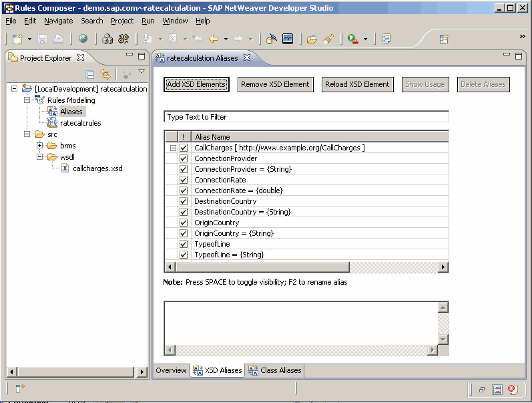Collapse the Rules Modeling tree node
The width and height of the screenshot is (532, 403).
click(x=27, y=100)
